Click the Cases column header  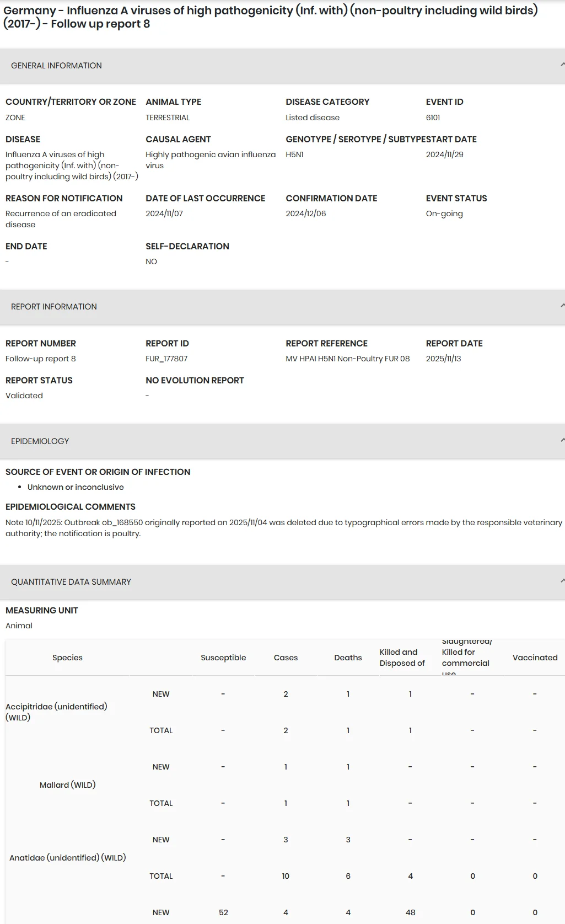[x=286, y=658]
